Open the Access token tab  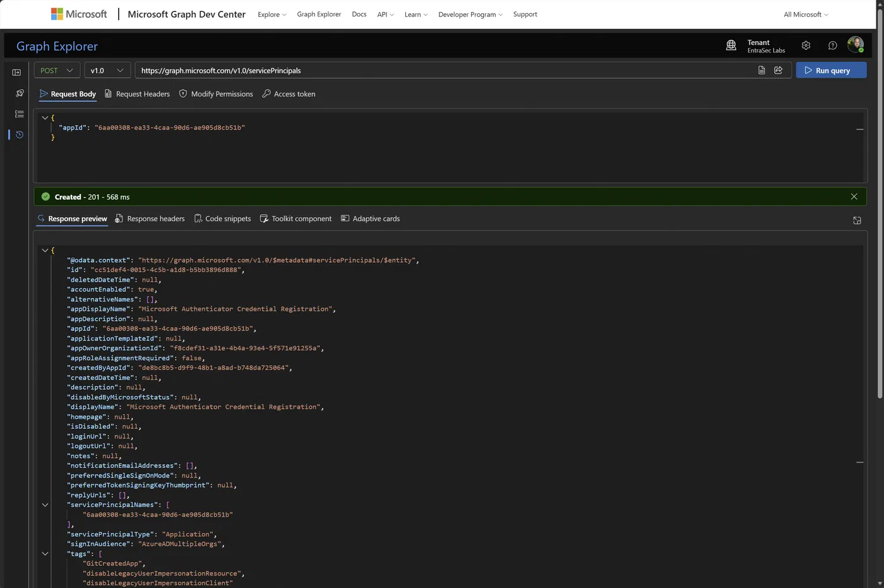[x=289, y=94]
